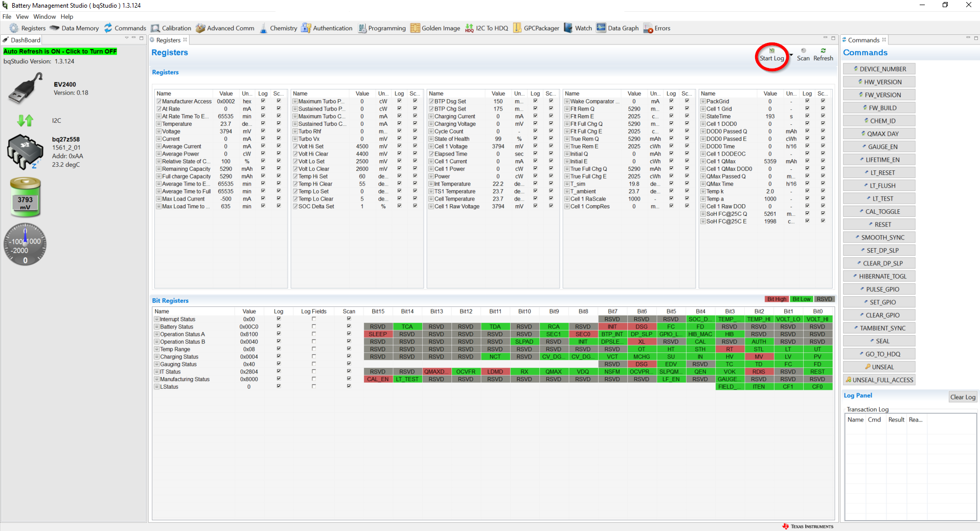Screen dimensions: 980x531
Task: Select the Advanced Comm tool
Action: click(x=225, y=28)
